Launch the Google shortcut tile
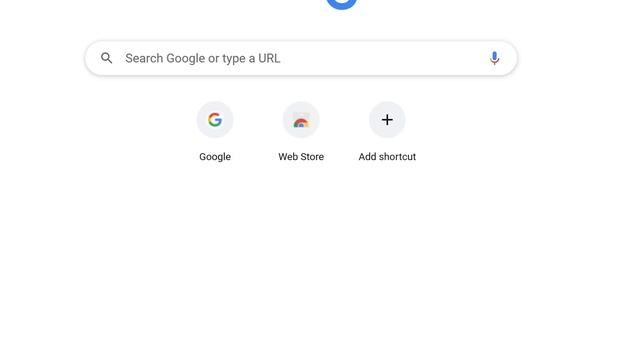640x360 pixels. (215, 132)
